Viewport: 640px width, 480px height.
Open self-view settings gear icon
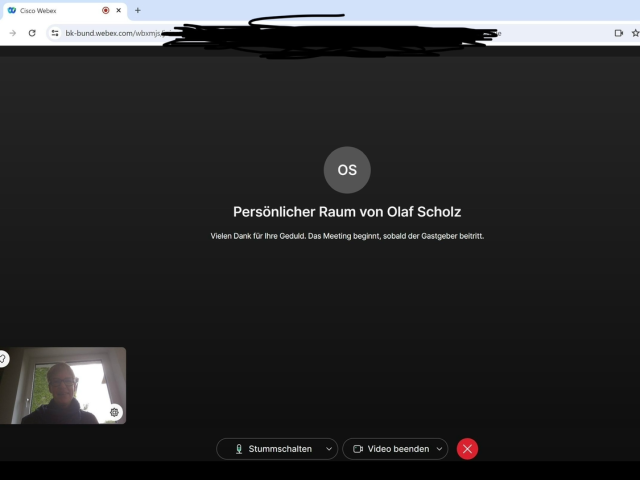[115, 412]
